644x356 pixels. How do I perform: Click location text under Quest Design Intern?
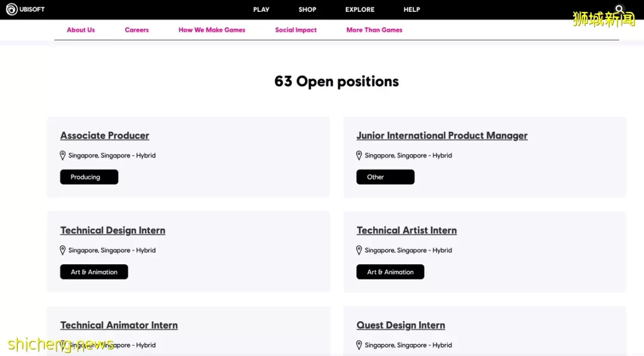[x=408, y=345]
